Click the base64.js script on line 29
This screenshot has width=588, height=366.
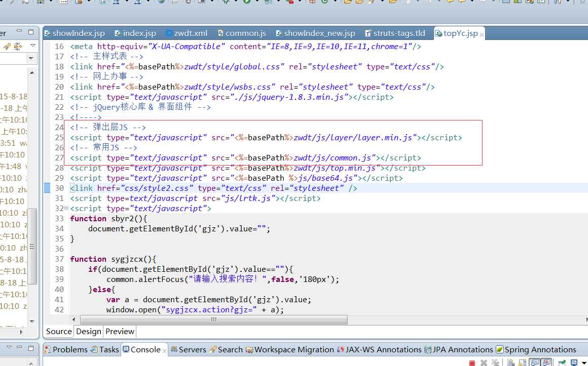click(x=236, y=178)
